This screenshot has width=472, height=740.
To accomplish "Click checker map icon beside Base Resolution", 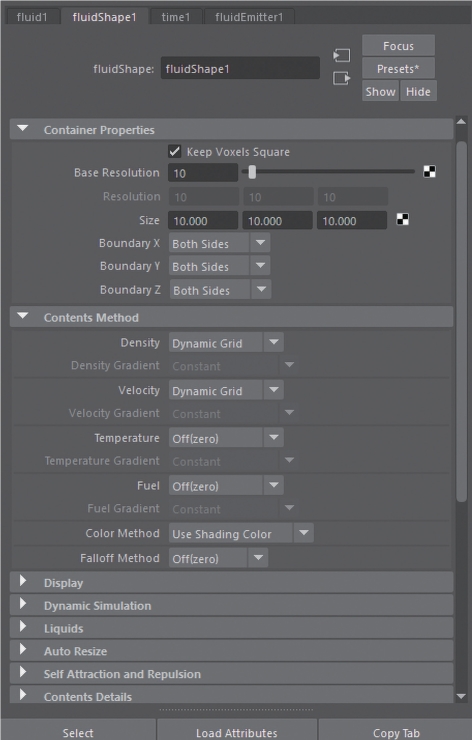I will pyautogui.click(x=430, y=172).
